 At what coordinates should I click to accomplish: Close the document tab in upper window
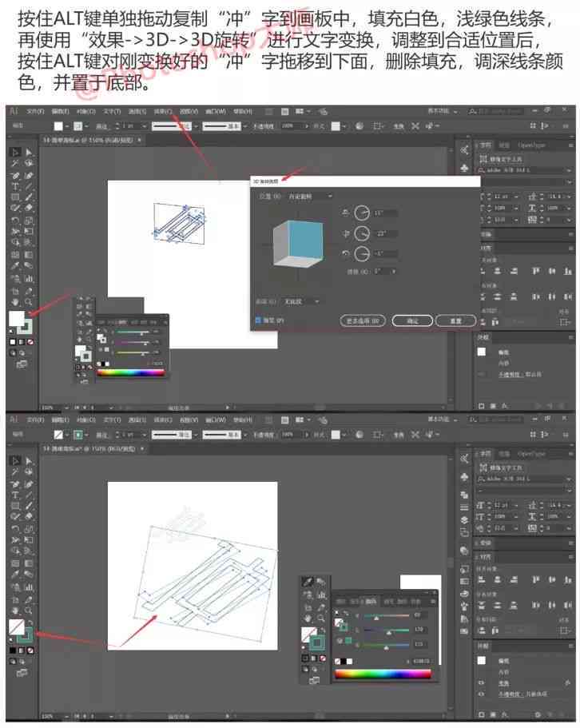tap(140, 139)
